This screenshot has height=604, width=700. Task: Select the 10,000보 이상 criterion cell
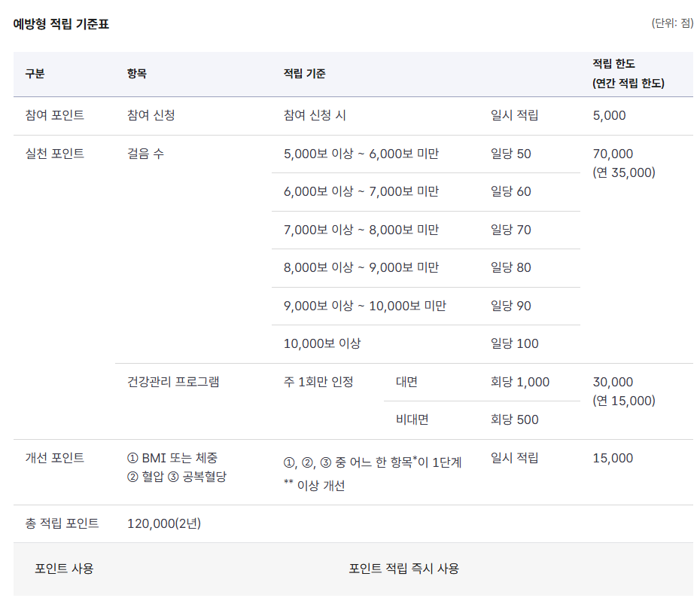pyautogui.click(x=322, y=343)
